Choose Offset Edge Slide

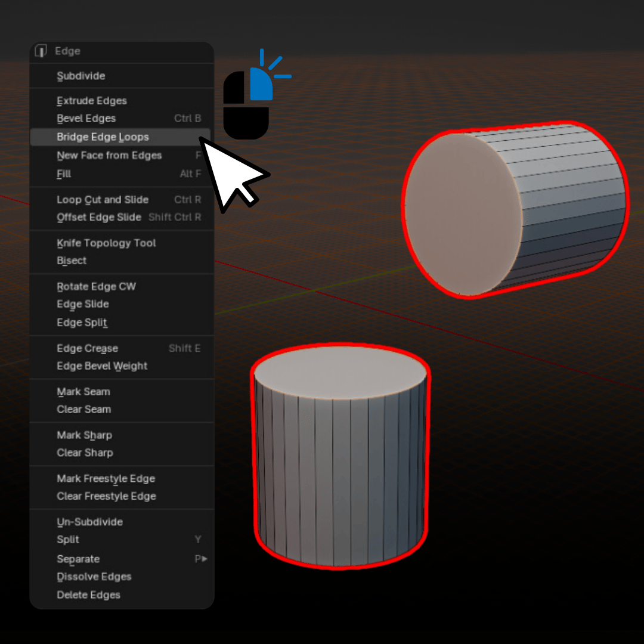[122, 217]
